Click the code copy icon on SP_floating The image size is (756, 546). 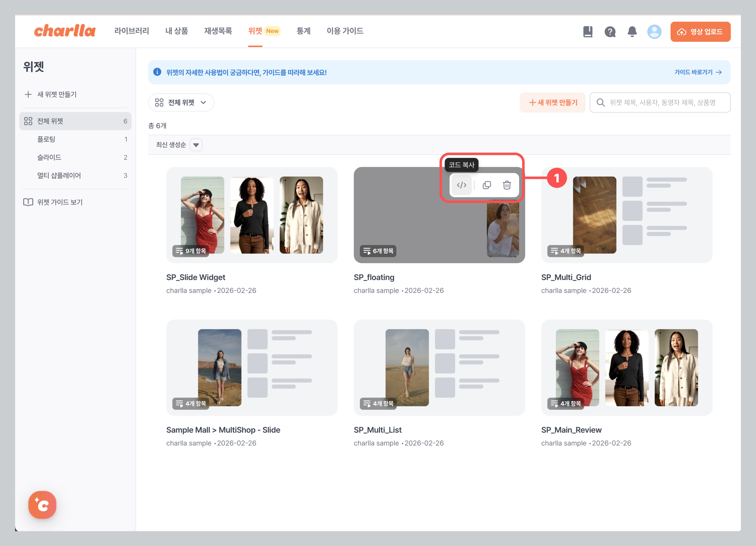pyautogui.click(x=461, y=185)
